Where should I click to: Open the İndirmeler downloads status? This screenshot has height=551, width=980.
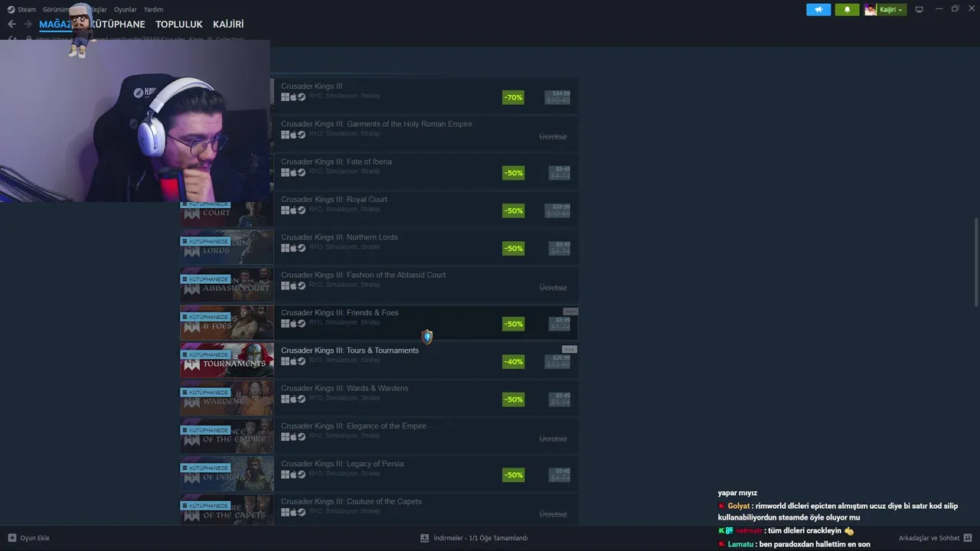pos(474,538)
